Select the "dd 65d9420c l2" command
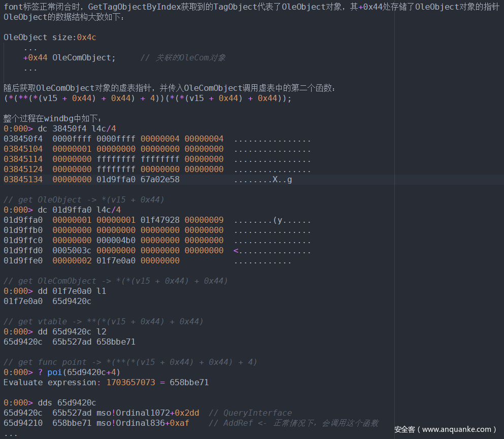This screenshot has height=439, width=504. (x=72, y=332)
